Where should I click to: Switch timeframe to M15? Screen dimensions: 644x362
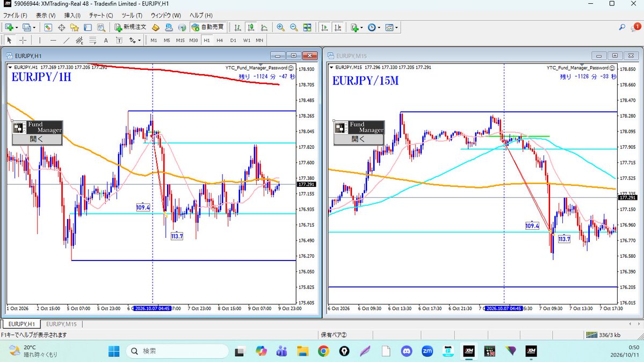pos(180,40)
